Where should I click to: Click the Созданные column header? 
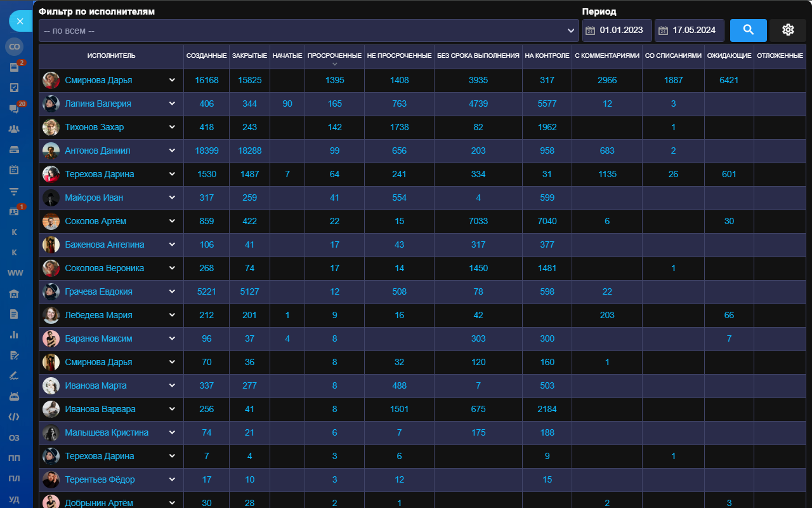click(206, 56)
